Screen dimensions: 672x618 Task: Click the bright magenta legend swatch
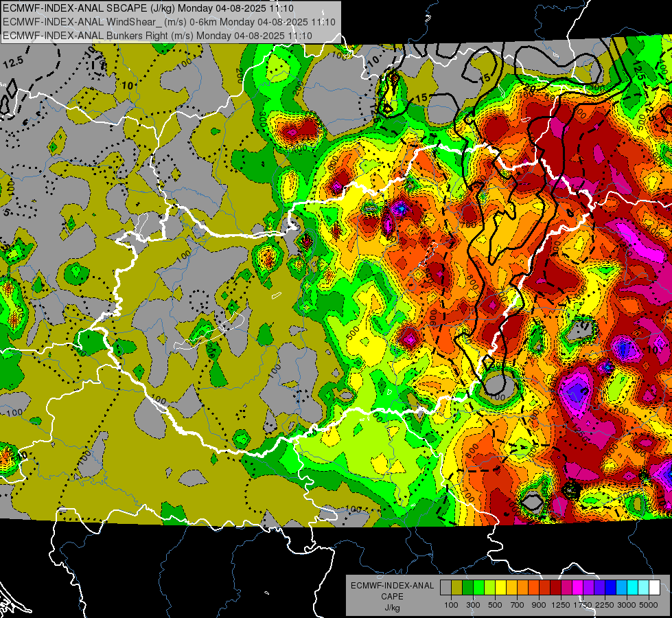[578, 587]
